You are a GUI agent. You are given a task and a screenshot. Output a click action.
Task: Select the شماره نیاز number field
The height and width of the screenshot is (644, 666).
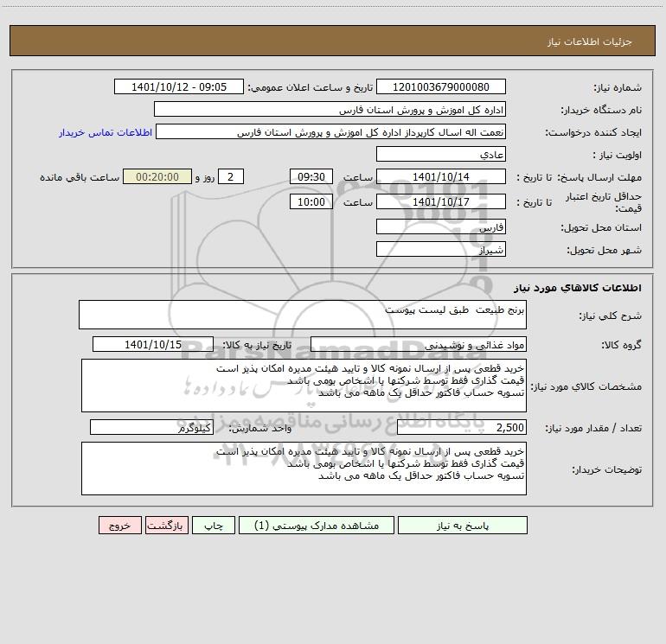coord(441,86)
